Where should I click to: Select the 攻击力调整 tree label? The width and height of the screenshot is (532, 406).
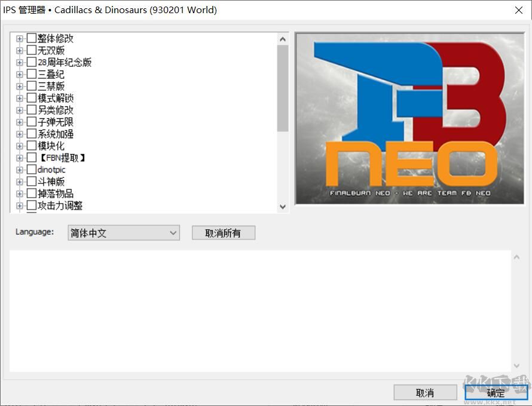point(60,205)
